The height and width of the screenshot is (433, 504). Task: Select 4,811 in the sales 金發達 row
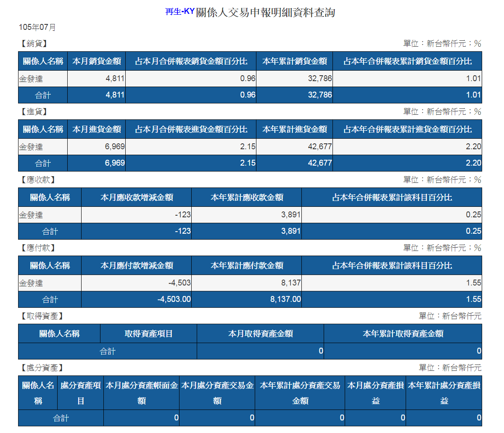click(x=115, y=79)
